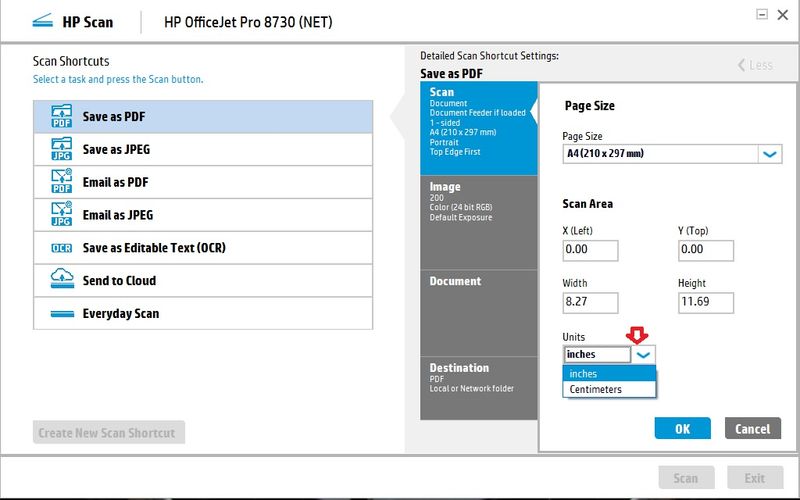Choose inches in the Units list
The height and width of the screenshot is (500, 800).
pyautogui.click(x=609, y=373)
